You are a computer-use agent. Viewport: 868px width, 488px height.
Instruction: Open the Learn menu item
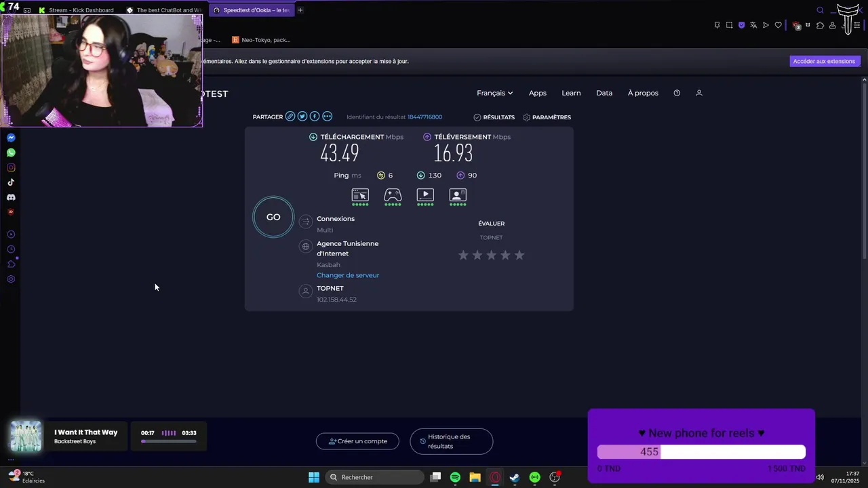pos(571,93)
